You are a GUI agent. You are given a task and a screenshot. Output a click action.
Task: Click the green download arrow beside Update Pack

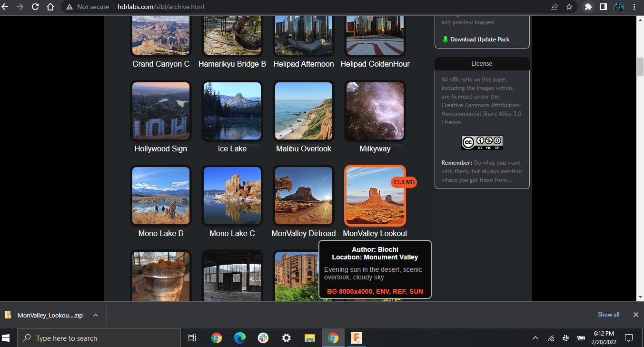click(x=445, y=39)
